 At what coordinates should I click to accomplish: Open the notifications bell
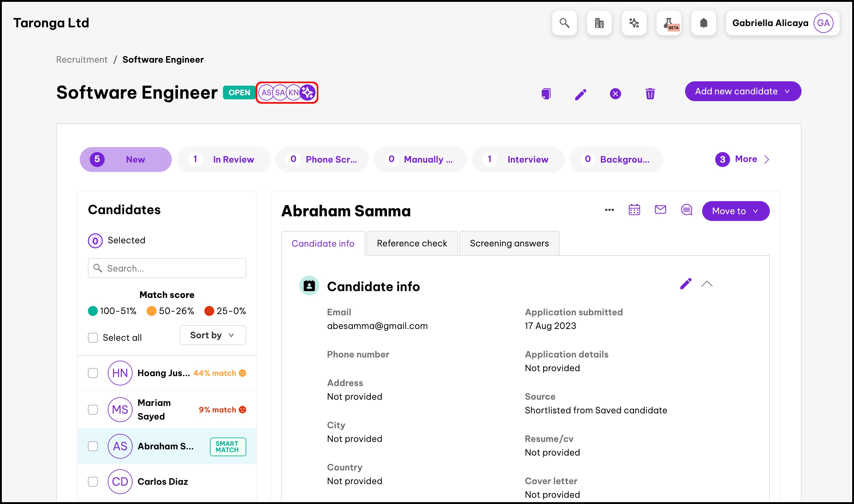click(703, 23)
